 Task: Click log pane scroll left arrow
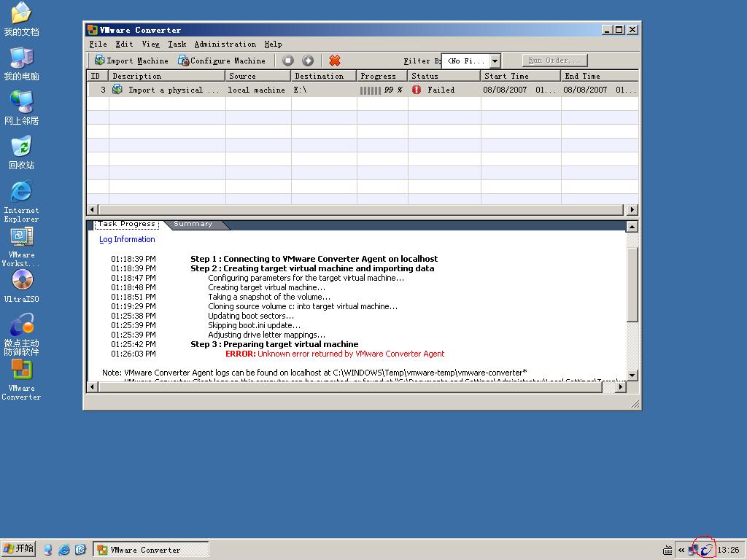click(93, 386)
